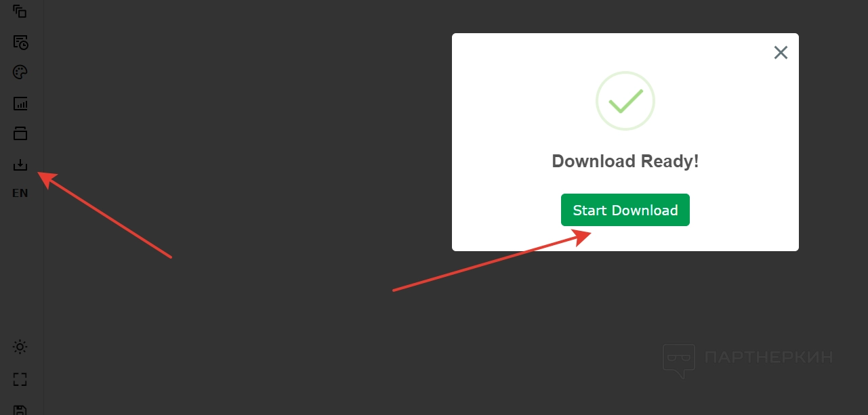Screen dimensions: 868x415
Task: Open the schedule clock icon in sidebar
Action: (x=20, y=43)
